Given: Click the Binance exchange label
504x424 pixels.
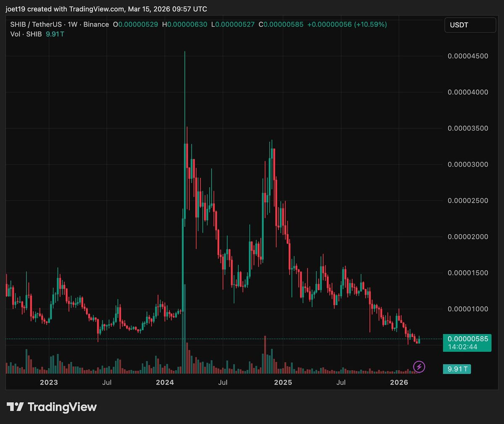Looking at the screenshot, I should 96,25.
